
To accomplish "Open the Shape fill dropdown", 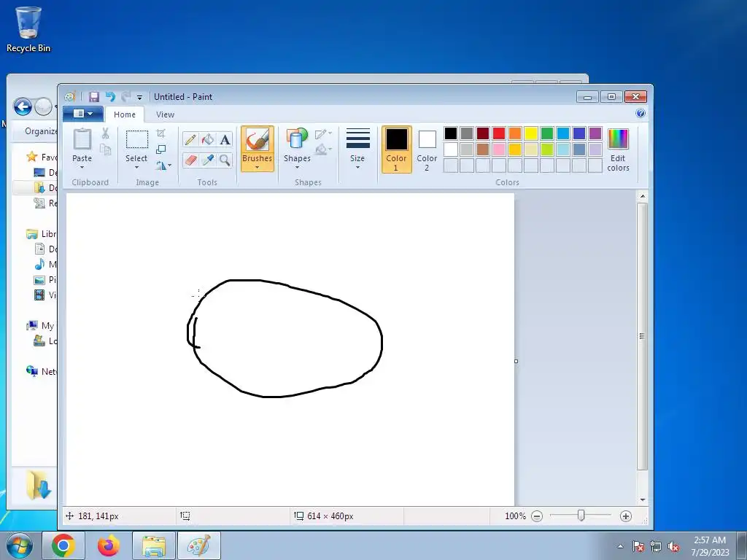I will [323, 149].
